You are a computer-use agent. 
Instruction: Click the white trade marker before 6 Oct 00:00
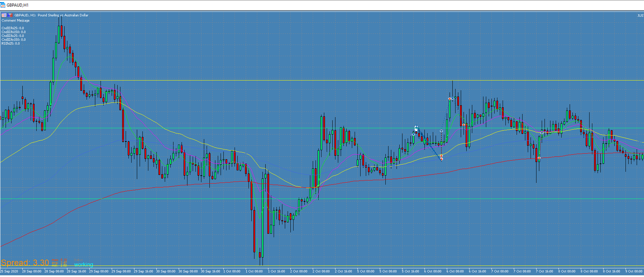pos(416,128)
